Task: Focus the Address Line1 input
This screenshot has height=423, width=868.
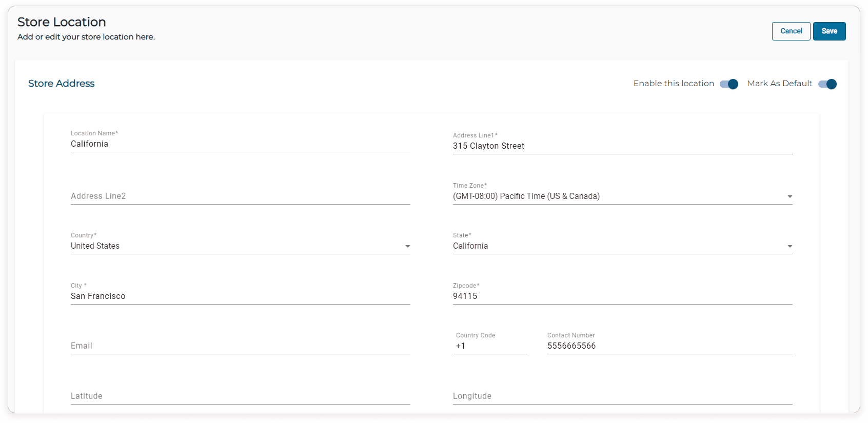Action: tap(622, 146)
